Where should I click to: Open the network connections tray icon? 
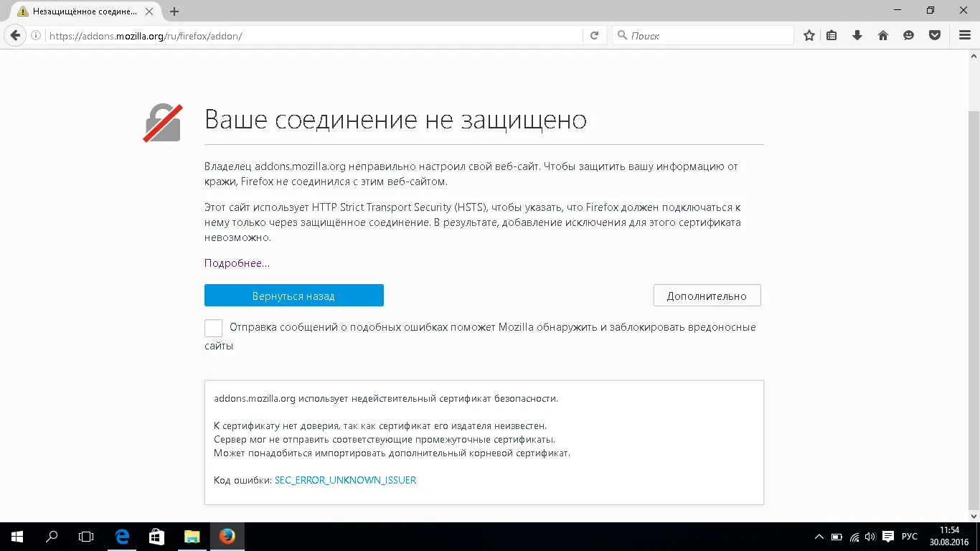854,537
